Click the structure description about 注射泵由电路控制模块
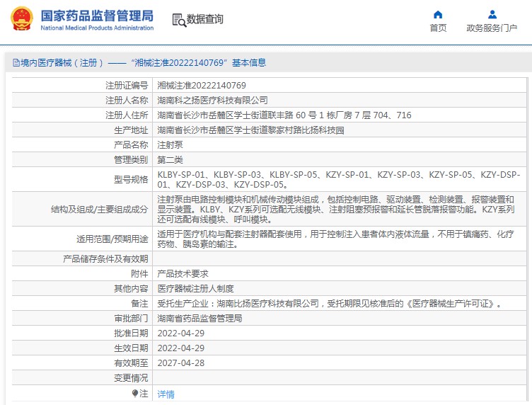Image resolution: width=532 pixels, height=405 pixels. point(336,209)
